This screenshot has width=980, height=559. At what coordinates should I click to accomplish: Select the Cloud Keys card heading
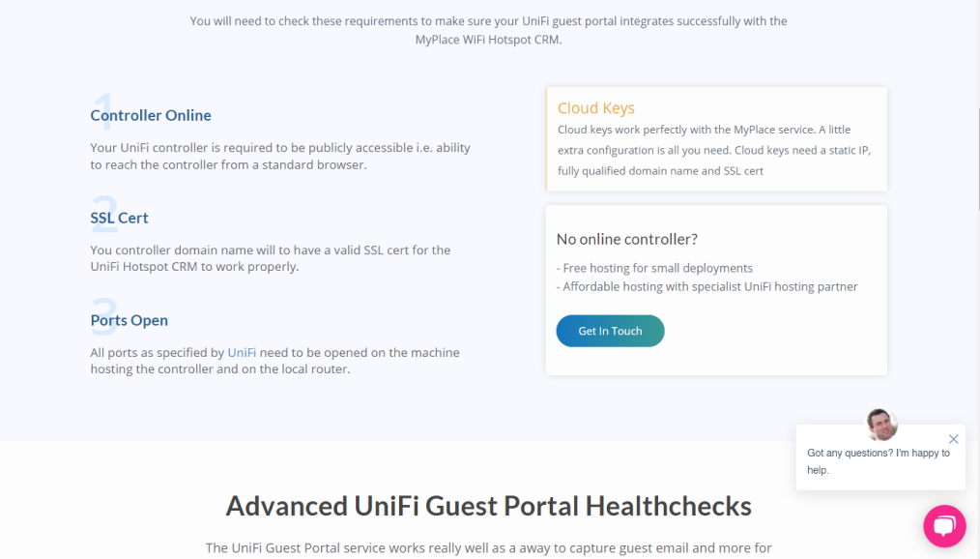coord(595,108)
